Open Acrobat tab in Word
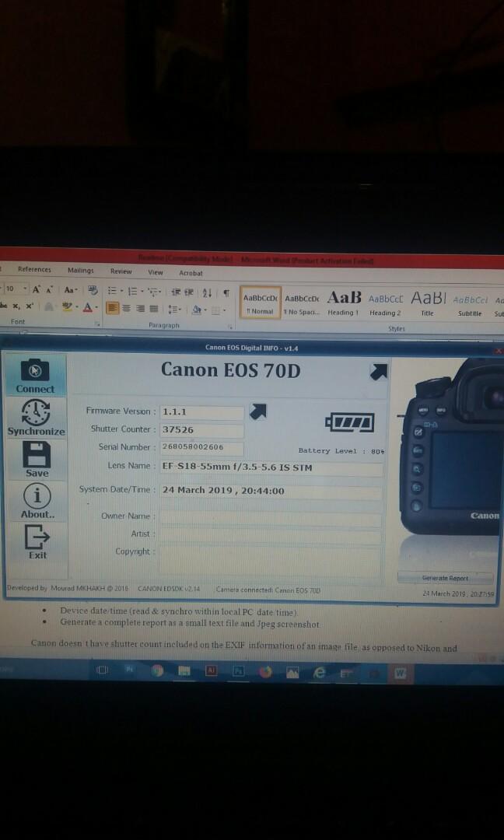Screen dimensions: 504x840 click(191, 273)
